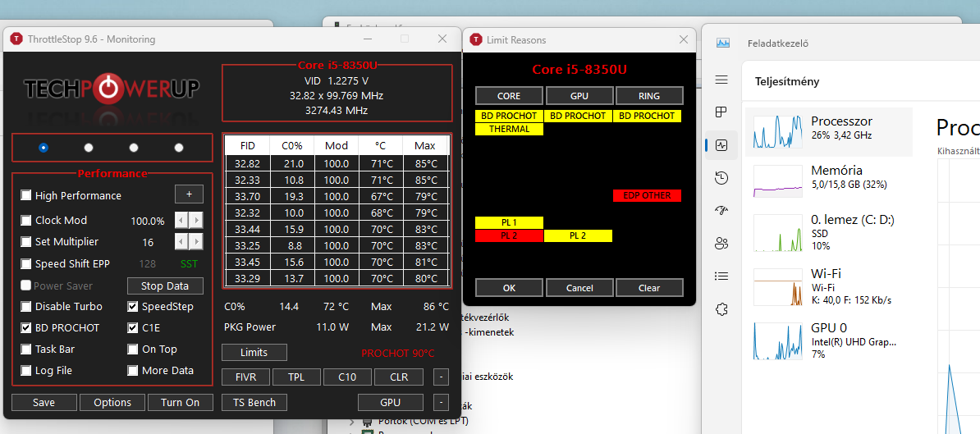Open the Processes page icon in Task Manager
Image resolution: width=980 pixels, height=434 pixels.
pos(721,112)
